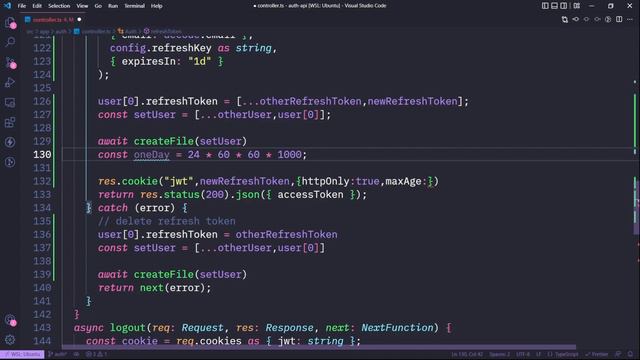Open the auth folder breadcrumb
The image size is (640, 360).
click(61, 31)
